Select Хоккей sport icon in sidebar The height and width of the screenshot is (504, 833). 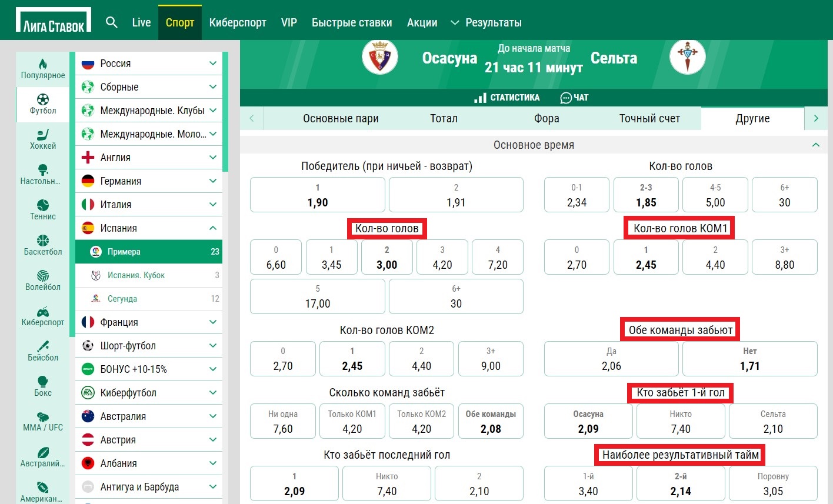(x=43, y=134)
